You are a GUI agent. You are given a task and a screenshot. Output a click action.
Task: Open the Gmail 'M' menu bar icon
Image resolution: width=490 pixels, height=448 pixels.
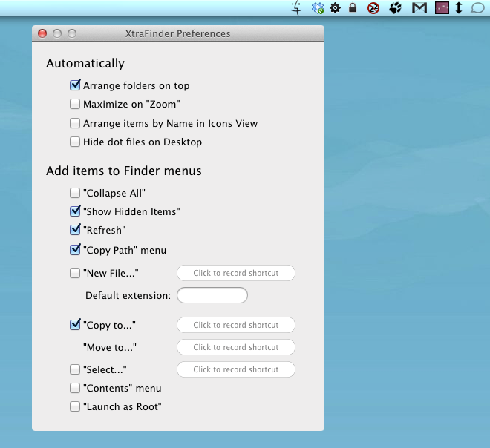pos(419,8)
